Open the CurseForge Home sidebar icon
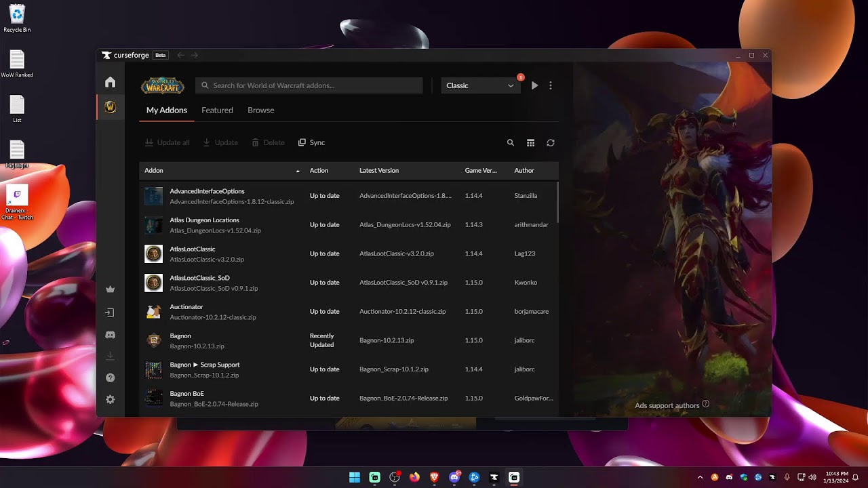 coord(110,82)
